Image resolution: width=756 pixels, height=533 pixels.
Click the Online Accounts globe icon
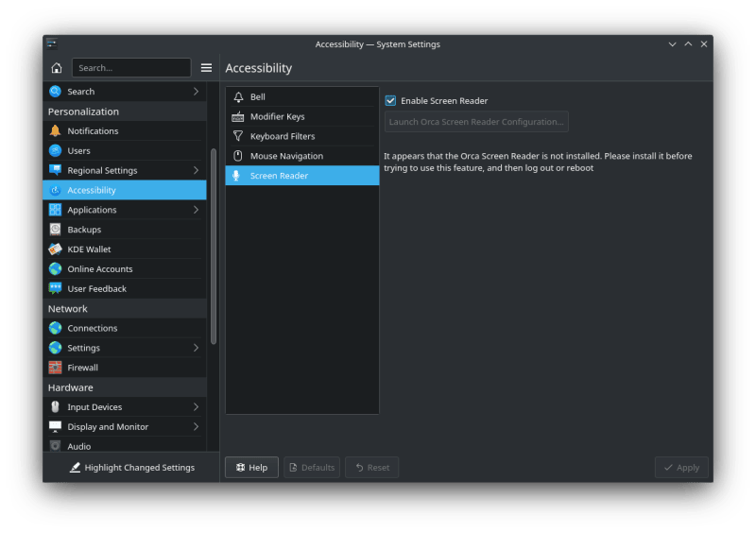tap(56, 269)
